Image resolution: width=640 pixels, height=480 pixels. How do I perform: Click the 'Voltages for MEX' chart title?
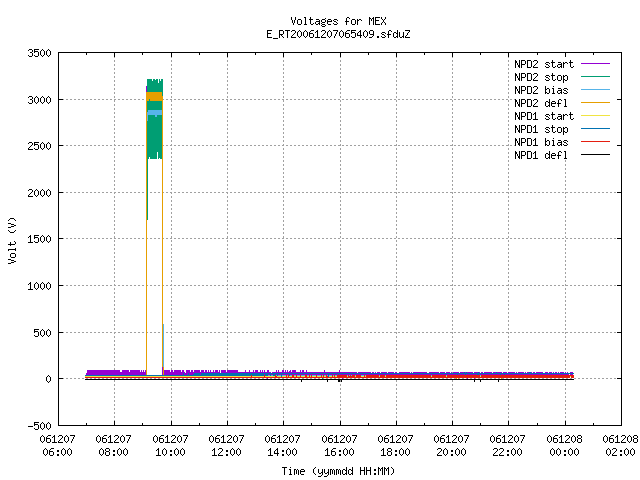338,21
